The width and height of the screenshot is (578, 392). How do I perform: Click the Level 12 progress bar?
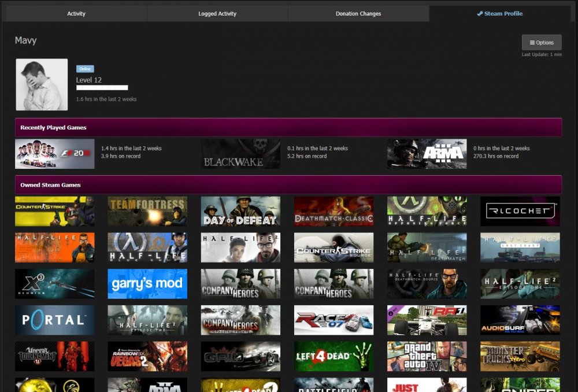point(102,88)
